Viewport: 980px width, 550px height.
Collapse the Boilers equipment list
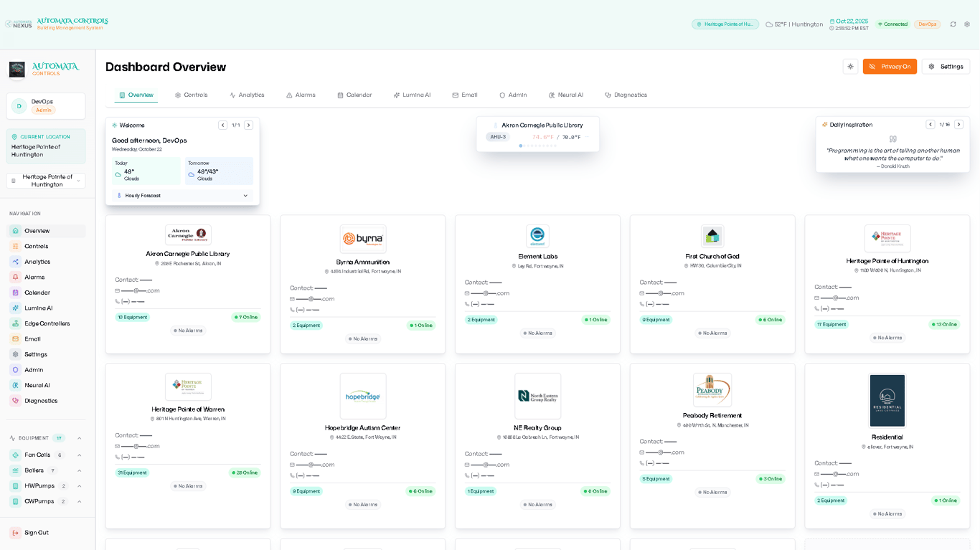tap(79, 470)
